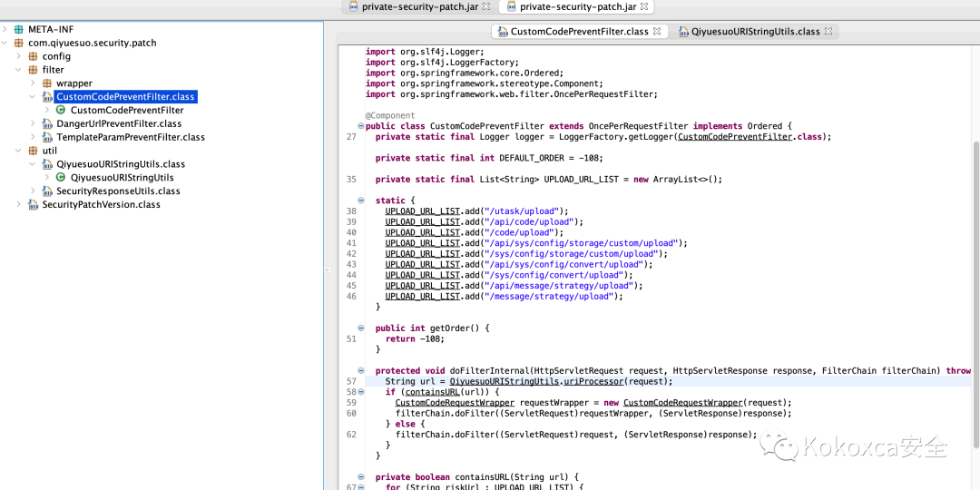Select QiyuesuoURIStringUtils class member in tree
The width and height of the screenshot is (980, 490).
coord(122,178)
